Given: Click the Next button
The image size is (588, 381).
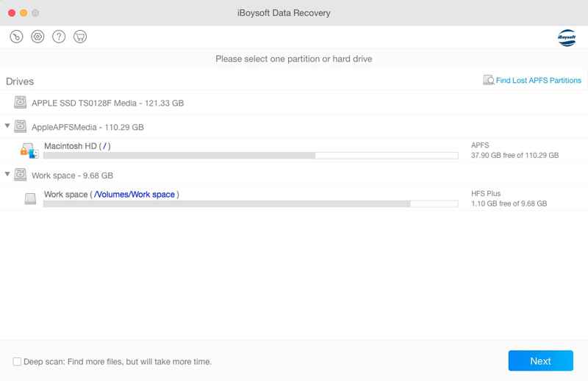Looking at the screenshot, I should [540, 360].
